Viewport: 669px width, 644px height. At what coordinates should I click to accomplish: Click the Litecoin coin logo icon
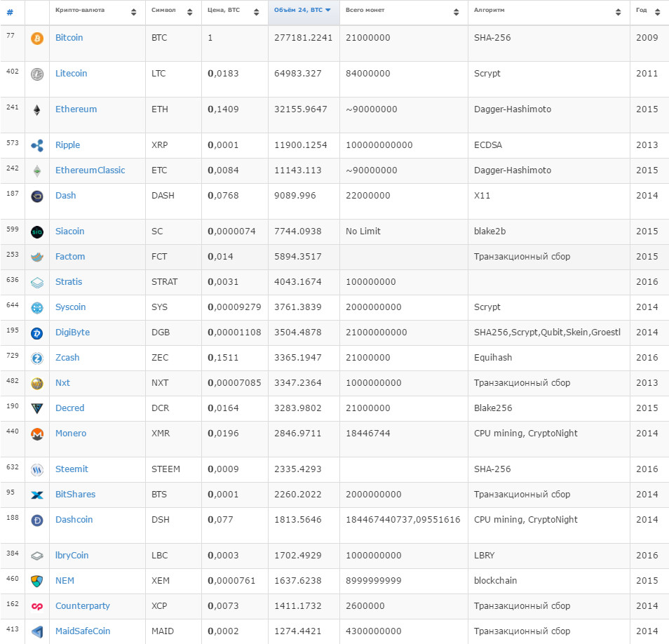click(x=37, y=74)
